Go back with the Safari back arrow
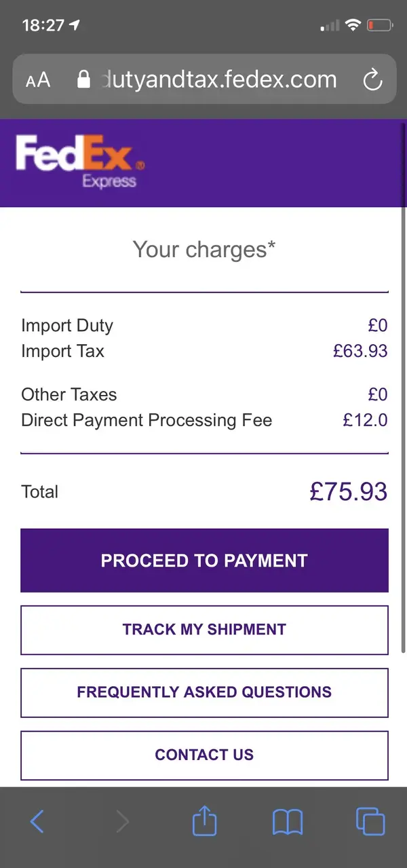 (x=37, y=822)
